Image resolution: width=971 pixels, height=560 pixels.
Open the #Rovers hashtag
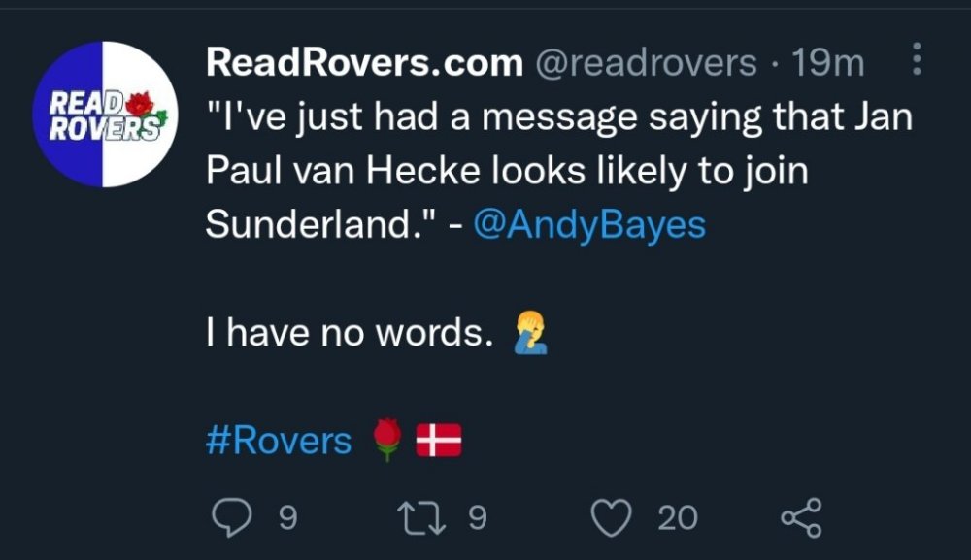click(x=279, y=441)
